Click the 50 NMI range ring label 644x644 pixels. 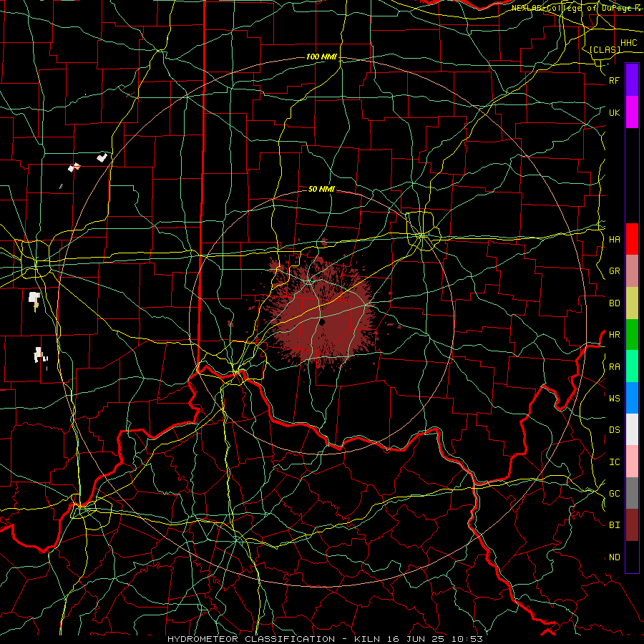pyautogui.click(x=321, y=189)
